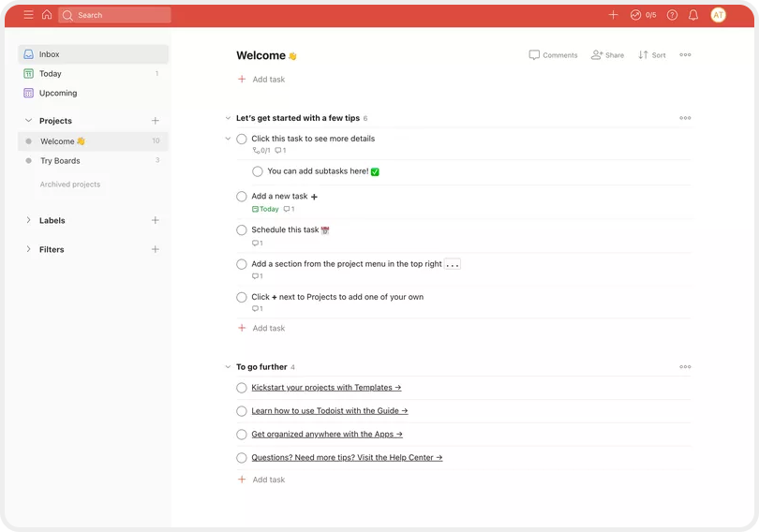
Task: Collapse 'Let's get started' section
Action: click(x=228, y=118)
